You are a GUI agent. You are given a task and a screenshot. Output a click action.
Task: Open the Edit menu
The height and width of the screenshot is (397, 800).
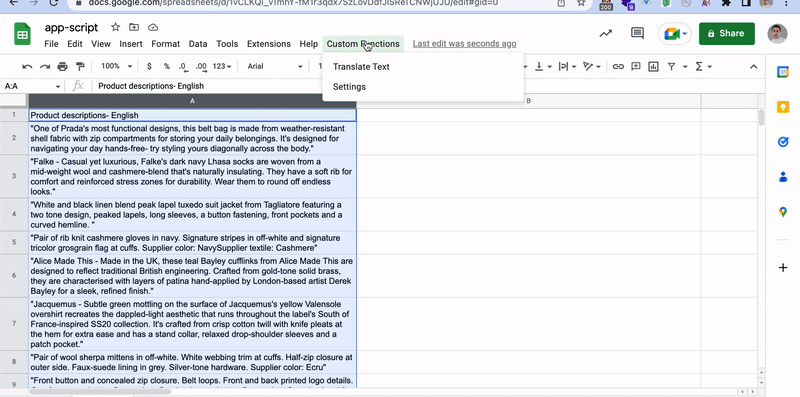click(x=74, y=44)
